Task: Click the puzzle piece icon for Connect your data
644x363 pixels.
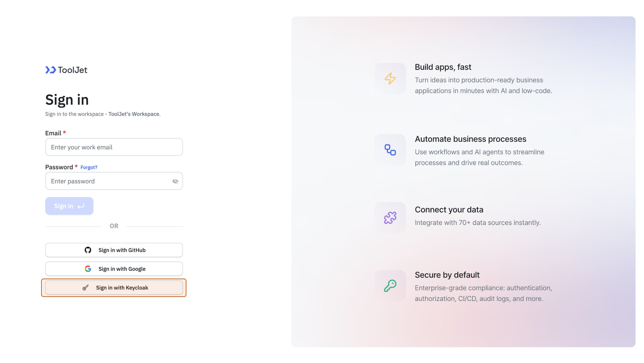Action: (390, 217)
